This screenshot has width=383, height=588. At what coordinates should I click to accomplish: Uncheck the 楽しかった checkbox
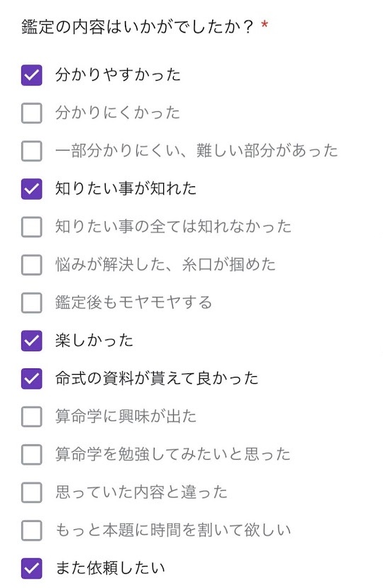tap(31, 341)
